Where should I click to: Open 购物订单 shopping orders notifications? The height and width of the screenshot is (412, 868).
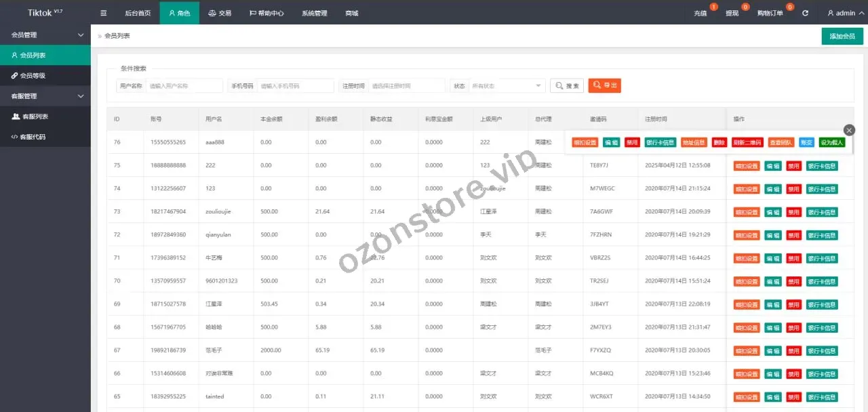click(x=770, y=13)
